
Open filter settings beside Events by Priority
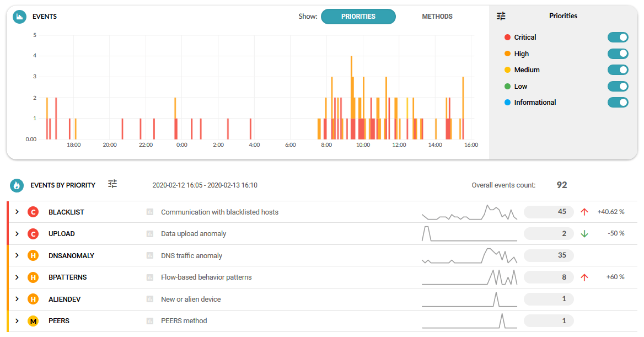click(112, 184)
